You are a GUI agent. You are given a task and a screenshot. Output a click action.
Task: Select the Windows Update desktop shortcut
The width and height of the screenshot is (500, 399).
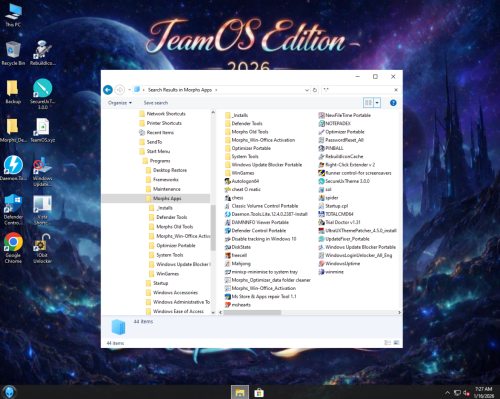43,172
